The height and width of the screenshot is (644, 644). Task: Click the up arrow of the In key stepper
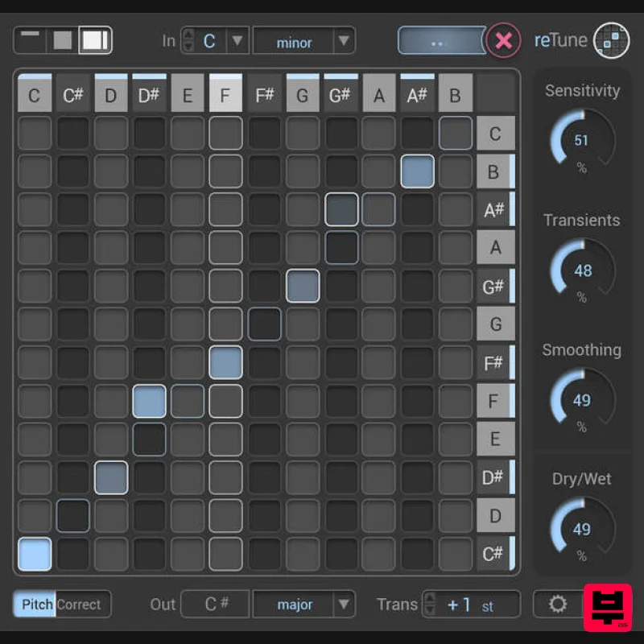[x=188, y=35]
